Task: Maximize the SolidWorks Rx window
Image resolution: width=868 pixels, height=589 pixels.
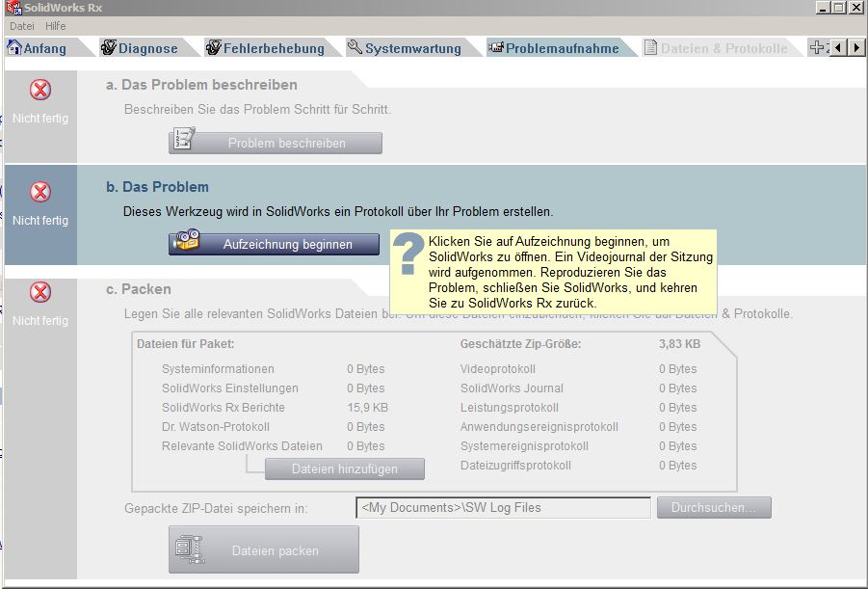Action: coord(838,8)
